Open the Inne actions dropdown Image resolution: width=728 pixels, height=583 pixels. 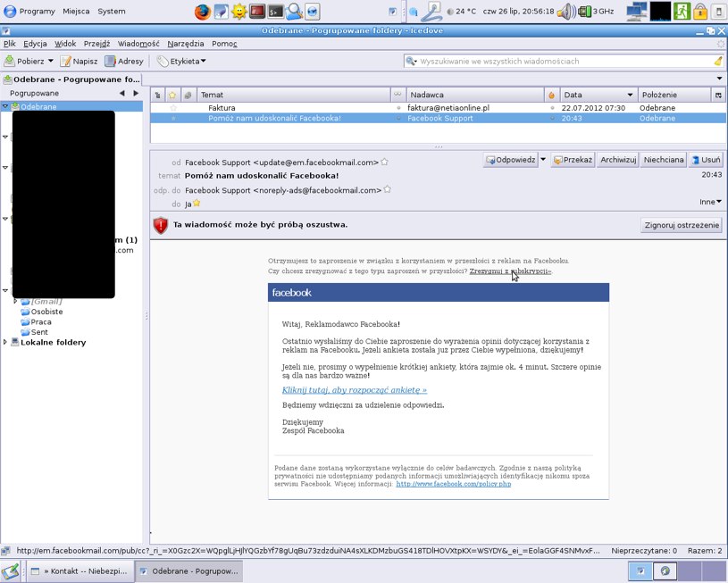click(x=710, y=202)
